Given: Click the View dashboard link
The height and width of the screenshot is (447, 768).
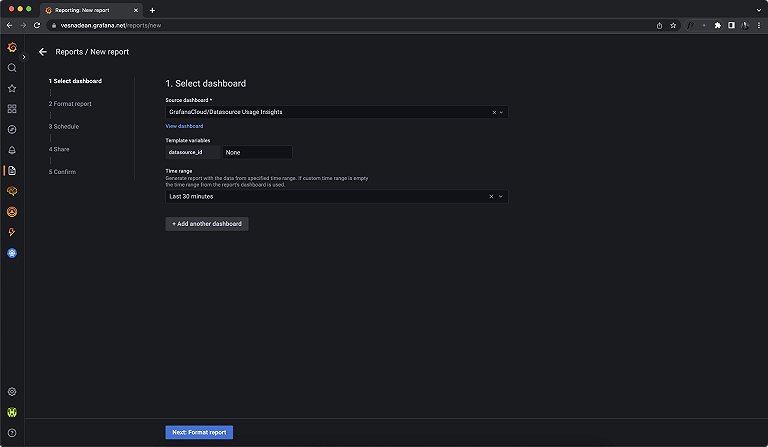Looking at the screenshot, I should coord(184,126).
